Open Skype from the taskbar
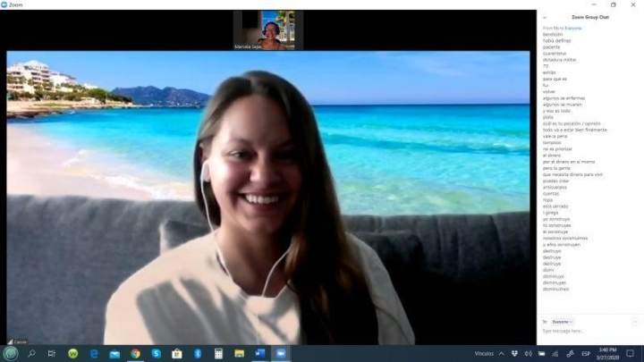Image resolution: width=644 pixels, height=362 pixels. [156, 354]
